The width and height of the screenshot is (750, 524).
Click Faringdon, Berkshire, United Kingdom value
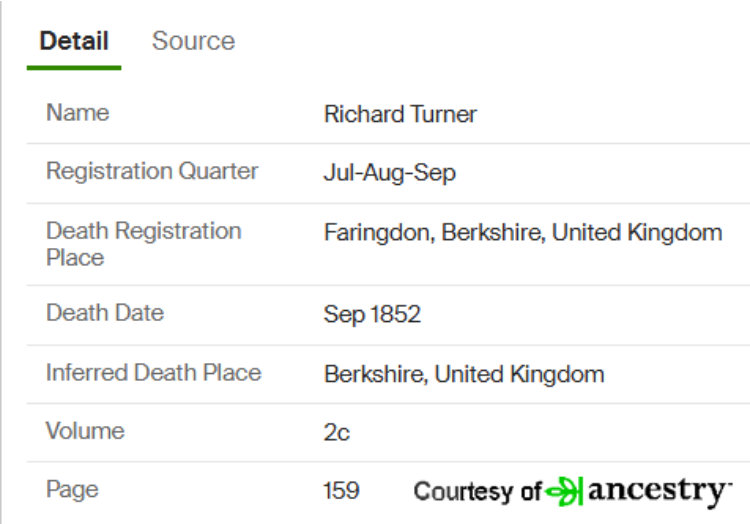click(x=523, y=233)
